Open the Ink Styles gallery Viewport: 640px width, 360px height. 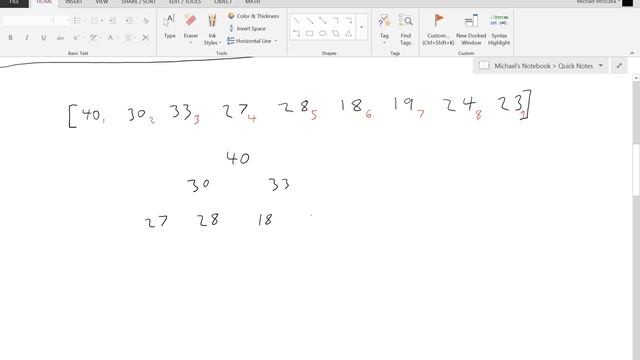212,29
